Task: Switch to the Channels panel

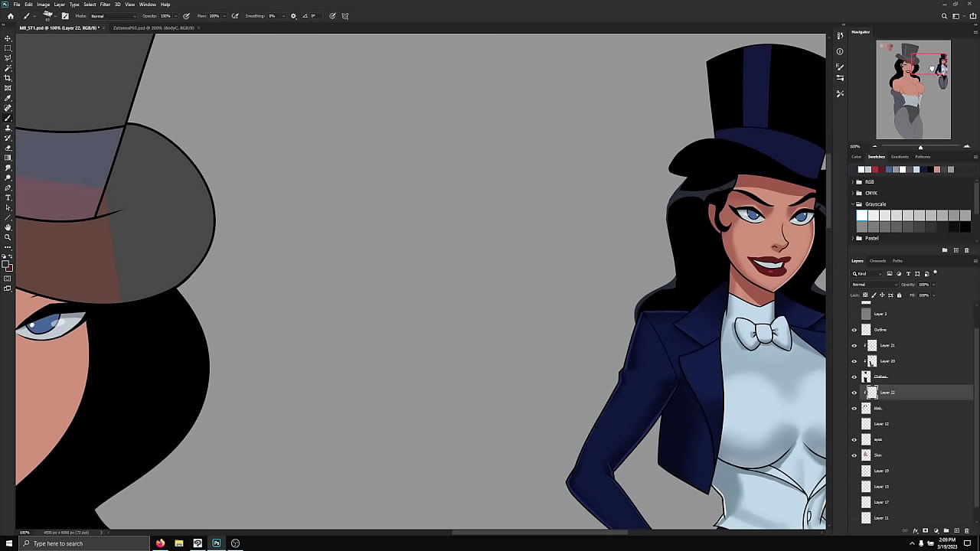Action: point(877,261)
